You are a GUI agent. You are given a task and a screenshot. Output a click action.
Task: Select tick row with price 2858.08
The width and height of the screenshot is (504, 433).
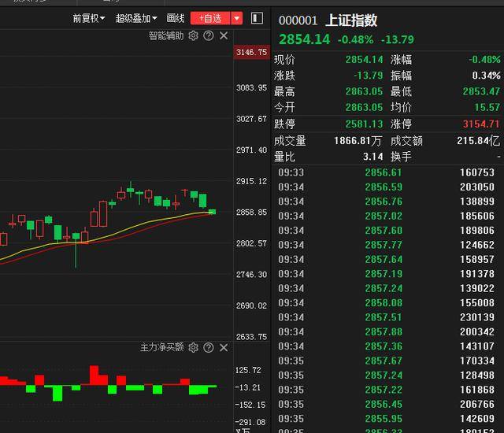coord(387,302)
